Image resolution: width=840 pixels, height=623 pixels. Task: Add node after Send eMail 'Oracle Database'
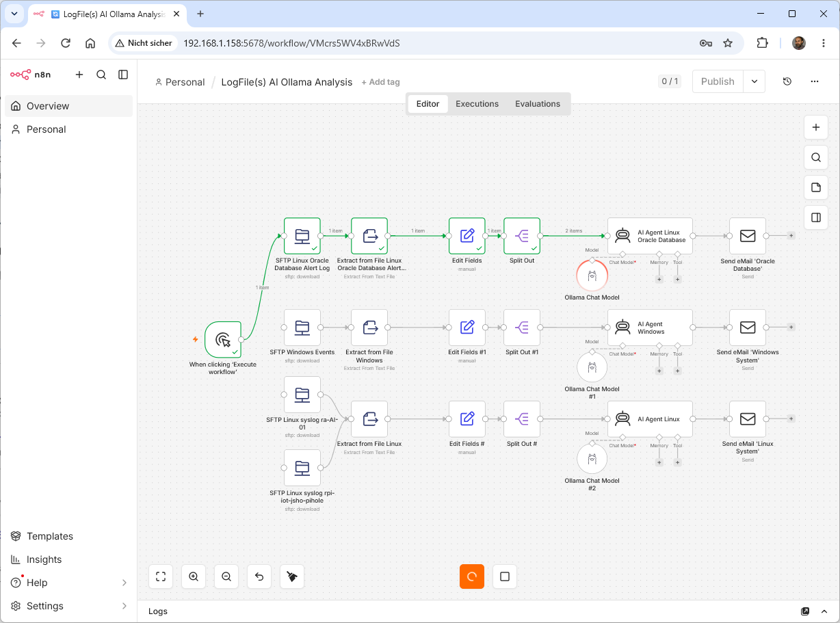[x=791, y=235]
